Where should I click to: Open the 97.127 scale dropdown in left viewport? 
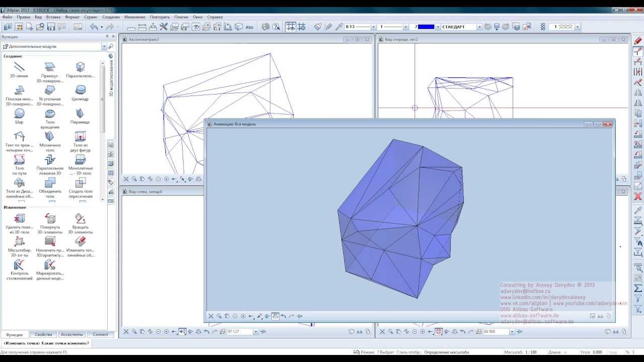click(x=256, y=332)
